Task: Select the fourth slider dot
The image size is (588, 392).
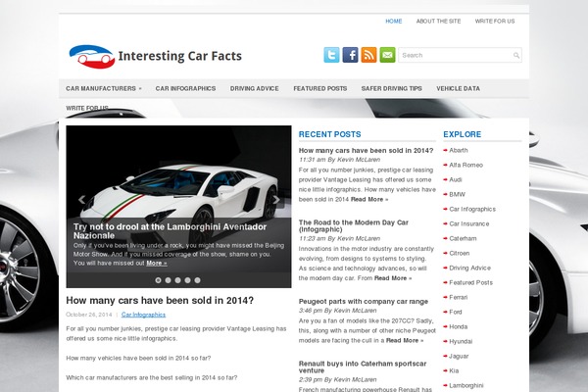Action: click(x=187, y=280)
